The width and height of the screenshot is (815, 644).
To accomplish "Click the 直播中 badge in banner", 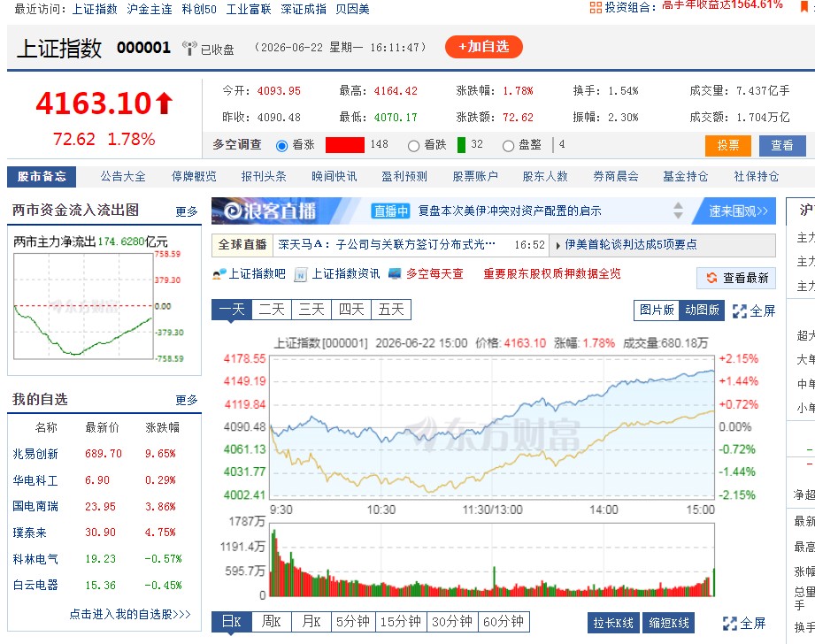I will [391, 211].
